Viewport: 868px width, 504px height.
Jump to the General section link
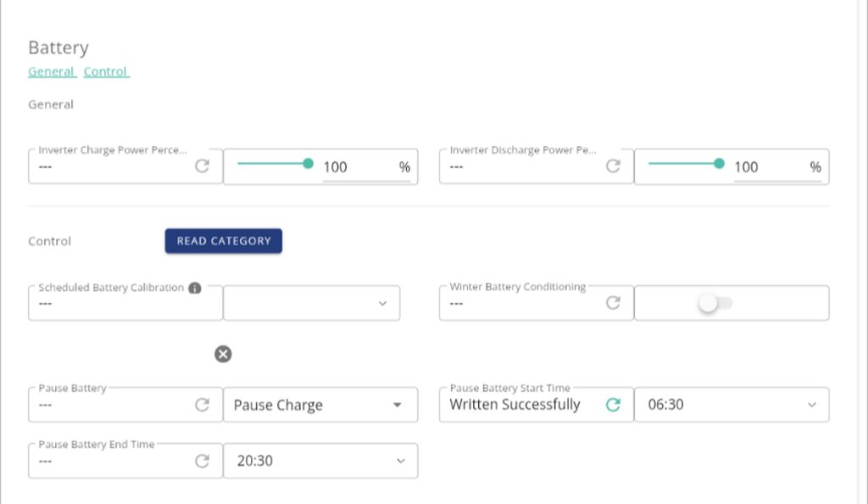click(x=52, y=72)
